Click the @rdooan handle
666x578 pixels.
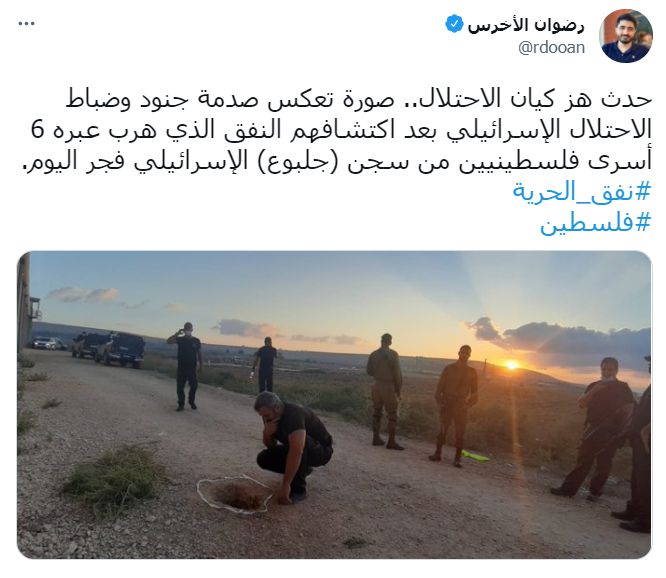[x=551, y=47]
